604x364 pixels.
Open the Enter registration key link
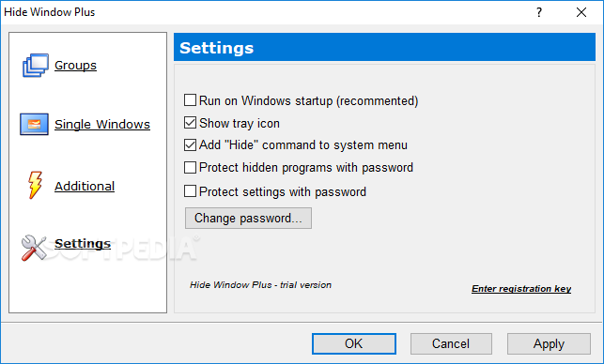tap(521, 289)
